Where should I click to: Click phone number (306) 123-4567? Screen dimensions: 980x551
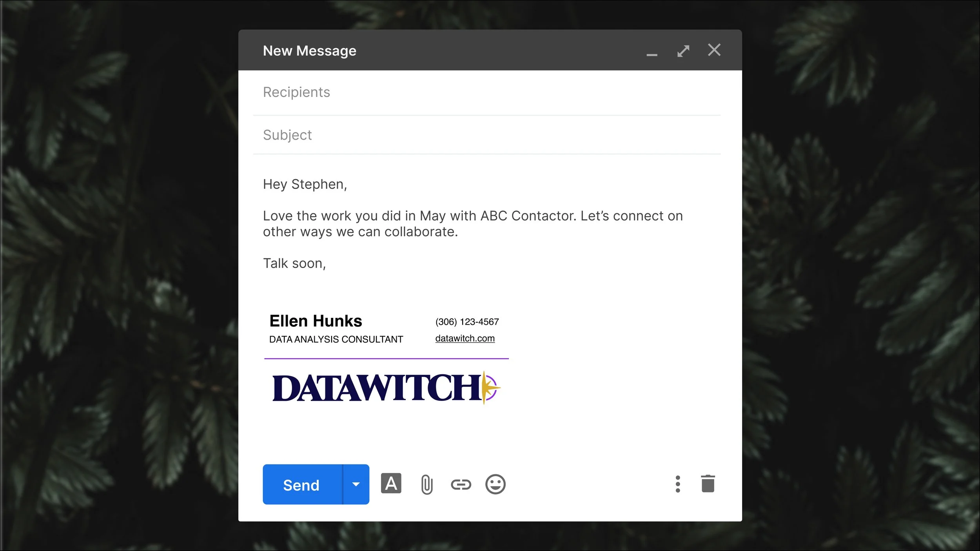coord(467,322)
